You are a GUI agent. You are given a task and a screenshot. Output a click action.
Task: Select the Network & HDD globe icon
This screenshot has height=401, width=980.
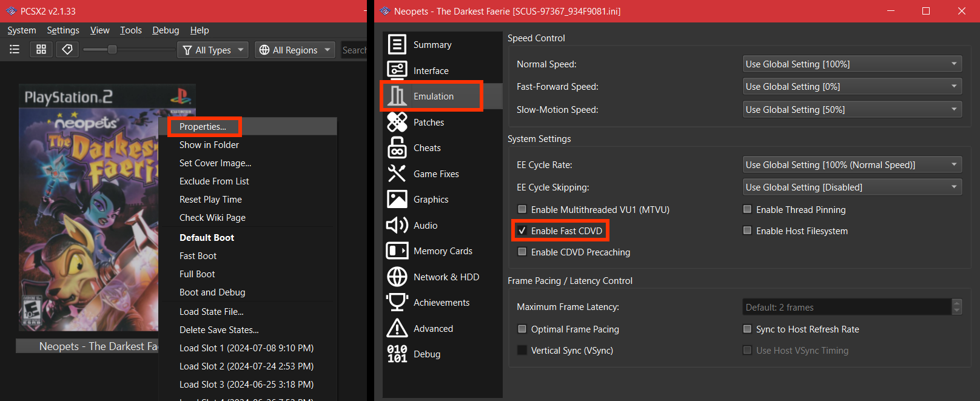click(x=397, y=277)
